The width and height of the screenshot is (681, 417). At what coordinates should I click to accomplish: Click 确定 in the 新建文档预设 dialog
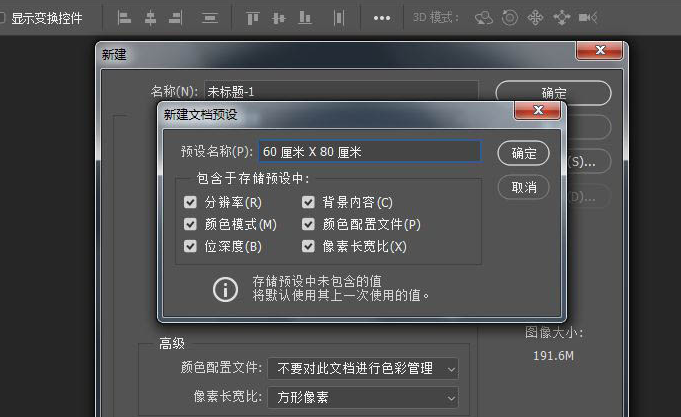(x=523, y=153)
